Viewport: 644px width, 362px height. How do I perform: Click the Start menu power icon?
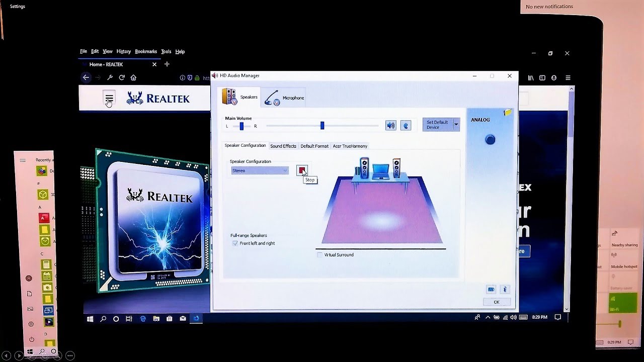click(x=31, y=339)
